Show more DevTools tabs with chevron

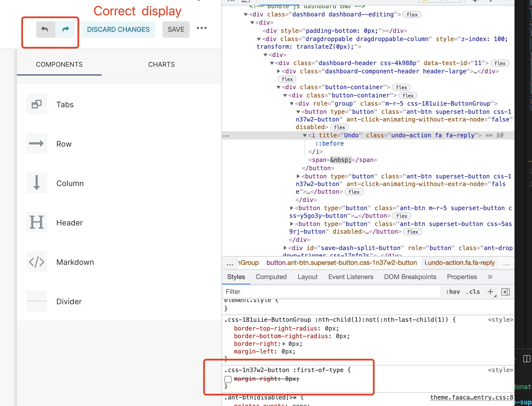pyautogui.click(x=490, y=277)
